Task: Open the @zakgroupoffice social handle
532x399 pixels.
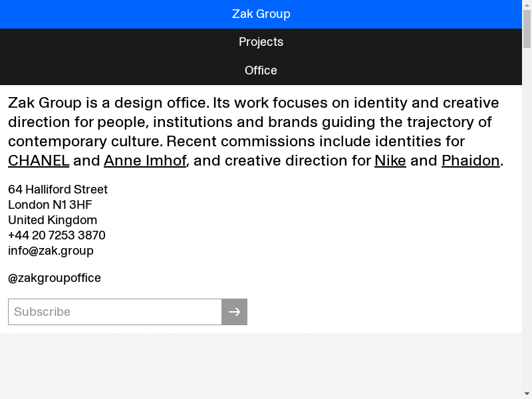Action: tap(55, 278)
